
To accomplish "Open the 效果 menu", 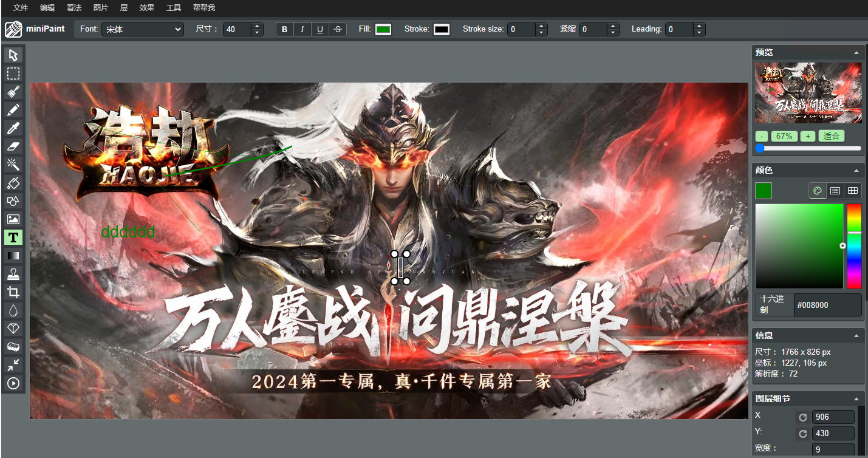I will [x=146, y=8].
